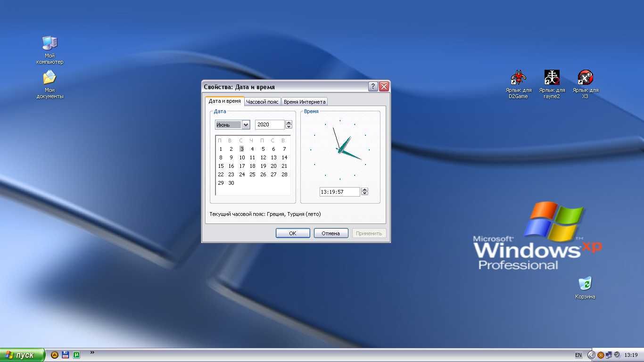644x362 pixels.
Task: Click the analog clock face
Action: click(340, 149)
